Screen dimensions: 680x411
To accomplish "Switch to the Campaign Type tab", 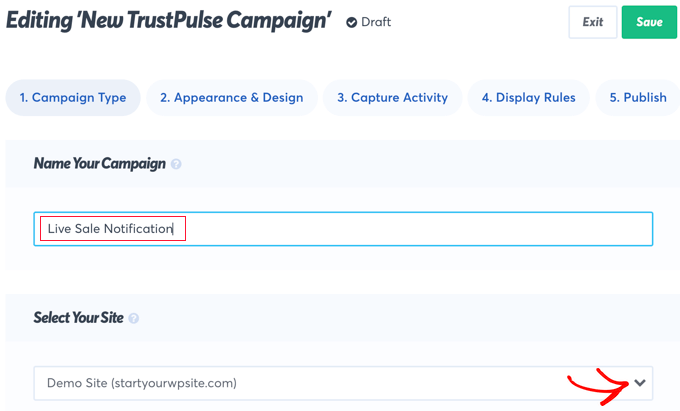I will 73,98.
